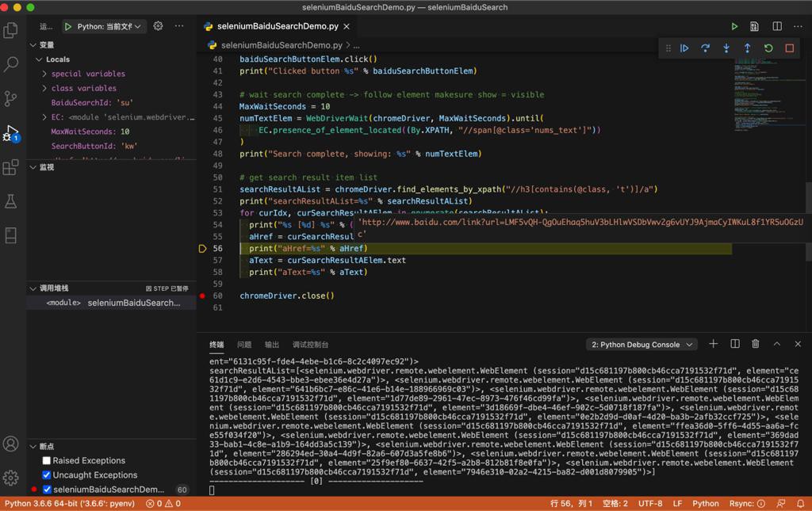Uncheck the Uncaught Exceptions breakpoint
This screenshot has height=511, width=812.
click(47, 475)
